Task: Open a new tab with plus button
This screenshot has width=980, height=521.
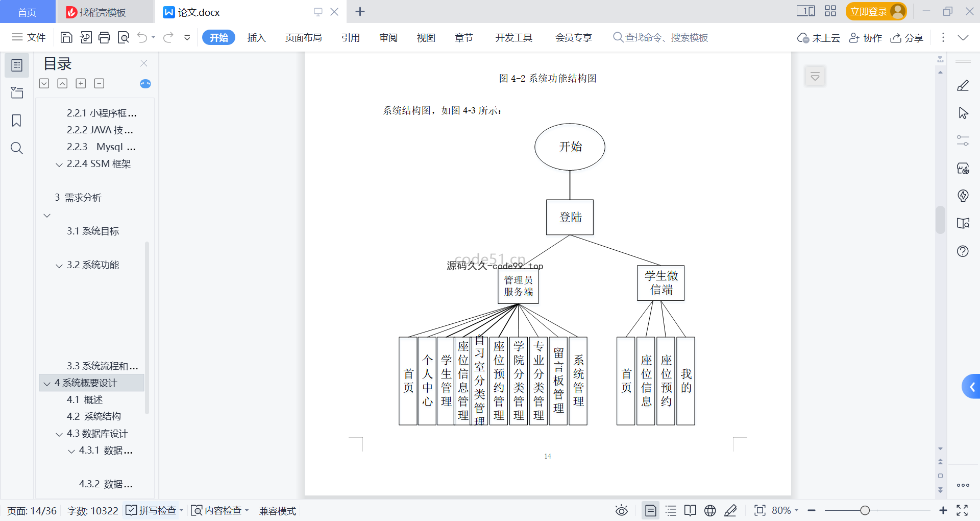Action: [360, 12]
